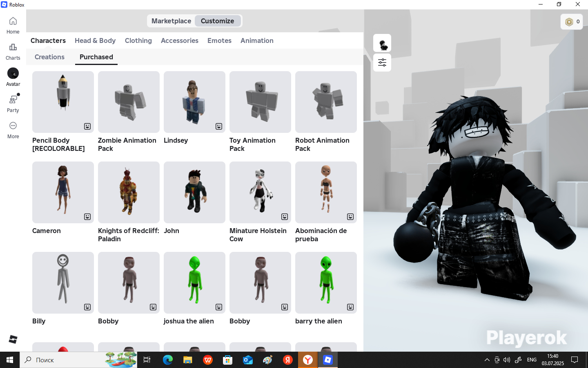Click the face icon on Pencil Body card
Image resolution: width=588 pixels, height=368 pixels.
tap(87, 126)
